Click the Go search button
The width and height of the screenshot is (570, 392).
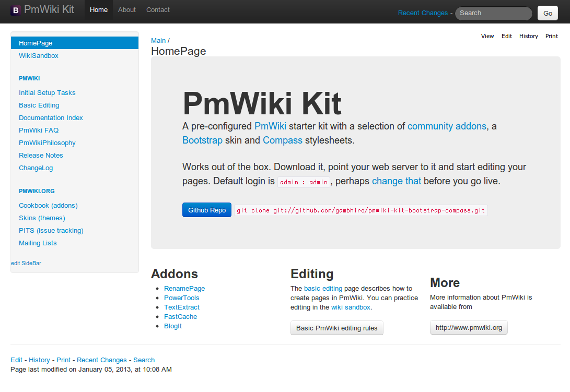(x=548, y=13)
